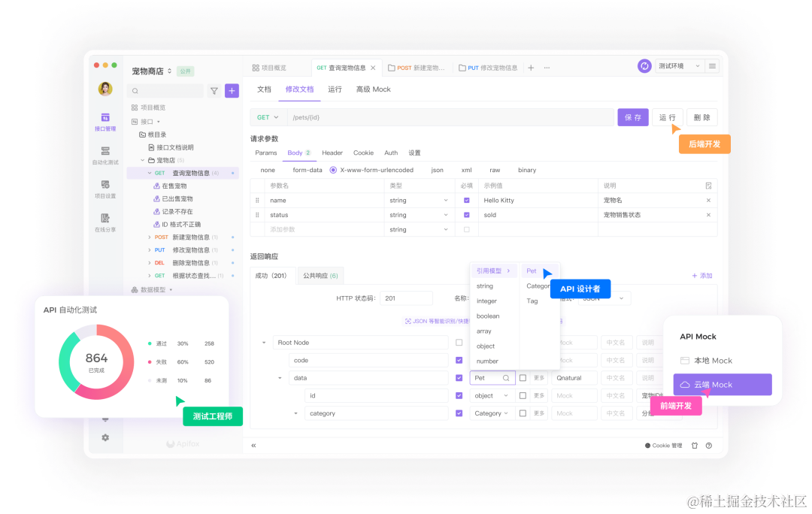Open 项目设置 sidebar icon
The image size is (812, 514).
tap(105, 189)
